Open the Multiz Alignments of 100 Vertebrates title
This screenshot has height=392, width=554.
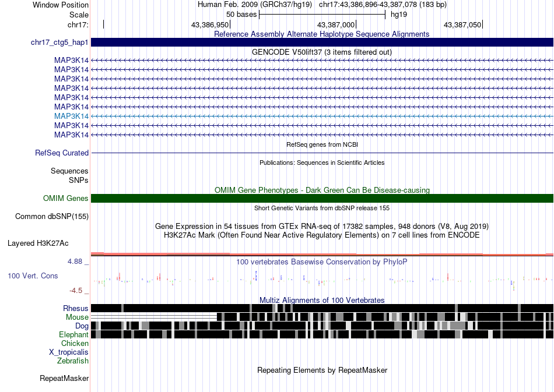[322, 301]
